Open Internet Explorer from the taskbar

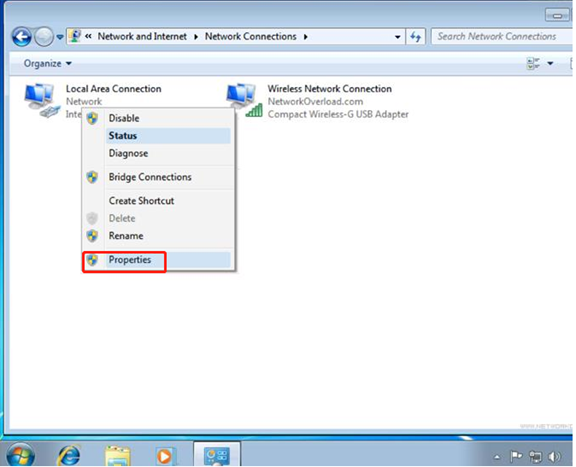pos(69,455)
